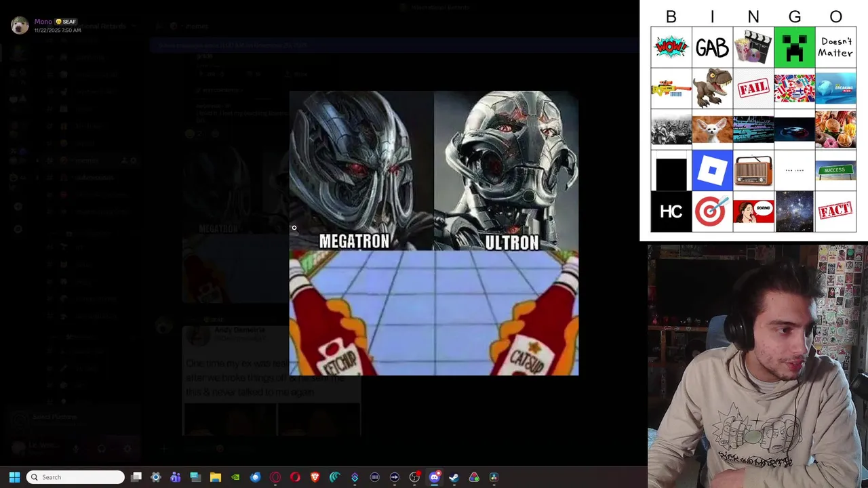868x488 pixels.
Task: Select the Doesn't Matter bingo square
Action: coord(835,47)
